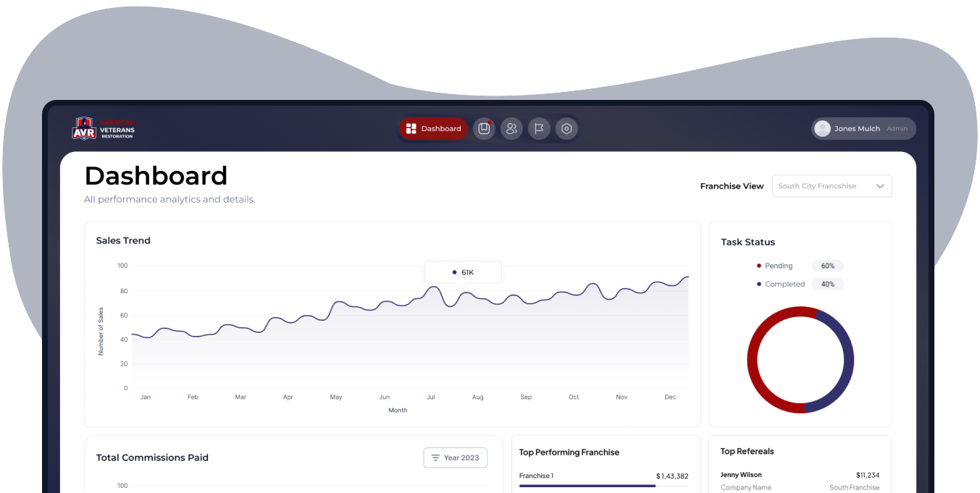The image size is (980, 493).
Task: Click the Jones Mulch Admin account button
Action: coord(863,129)
